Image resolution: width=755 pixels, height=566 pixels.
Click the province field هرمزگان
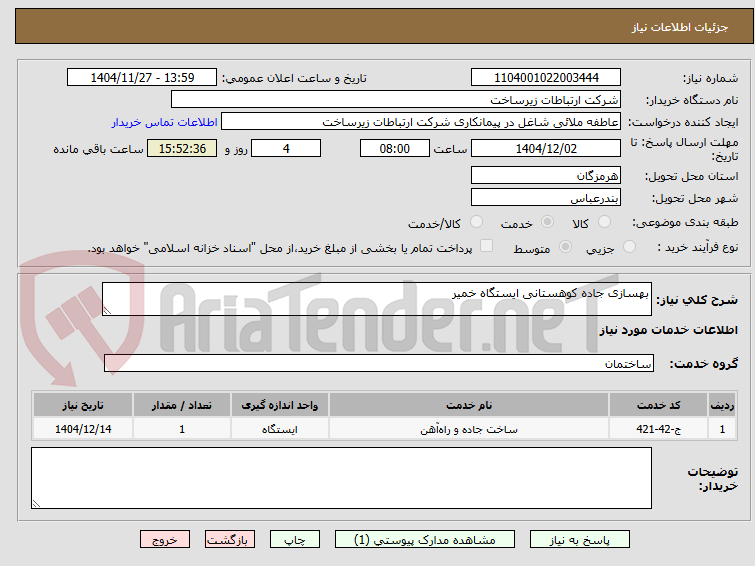pos(546,175)
